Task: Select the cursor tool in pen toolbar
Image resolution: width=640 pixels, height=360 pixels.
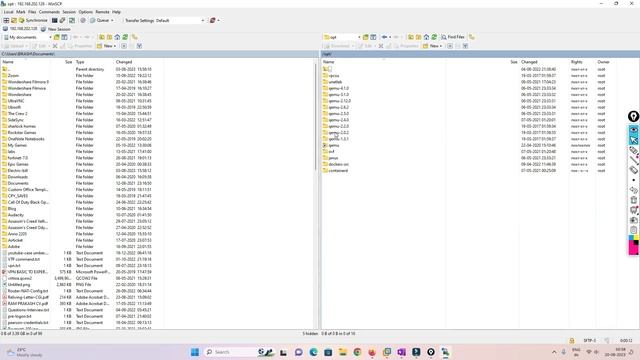Action: tap(633, 140)
